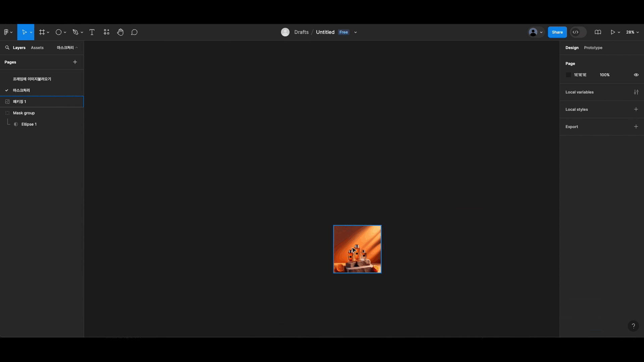Add an Export setting with plus icon
Image resolution: width=644 pixels, height=362 pixels.
(x=636, y=126)
